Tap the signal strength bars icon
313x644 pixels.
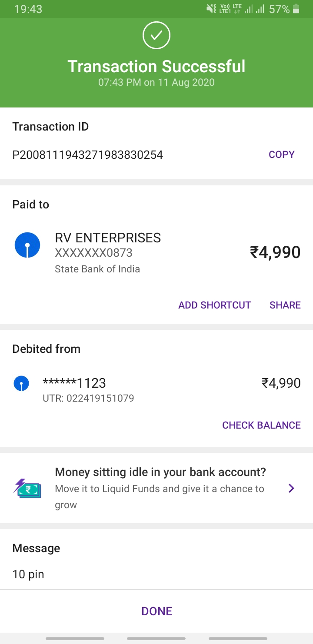(x=254, y=9)
